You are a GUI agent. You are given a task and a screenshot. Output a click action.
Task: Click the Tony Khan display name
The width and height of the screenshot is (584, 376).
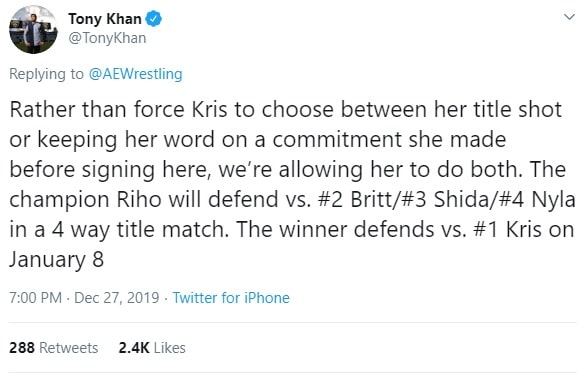105,19
